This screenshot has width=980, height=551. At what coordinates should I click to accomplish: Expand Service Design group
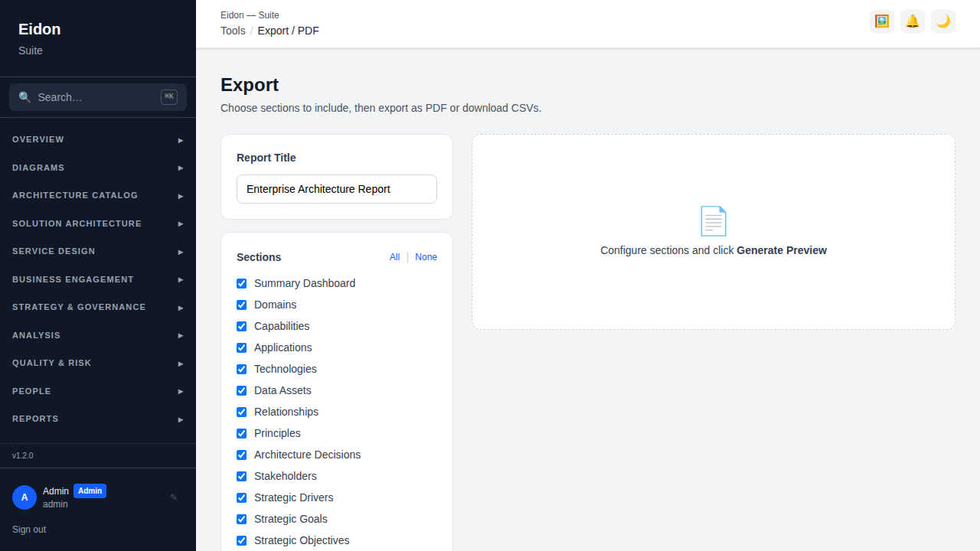click(x=98, y=252)
